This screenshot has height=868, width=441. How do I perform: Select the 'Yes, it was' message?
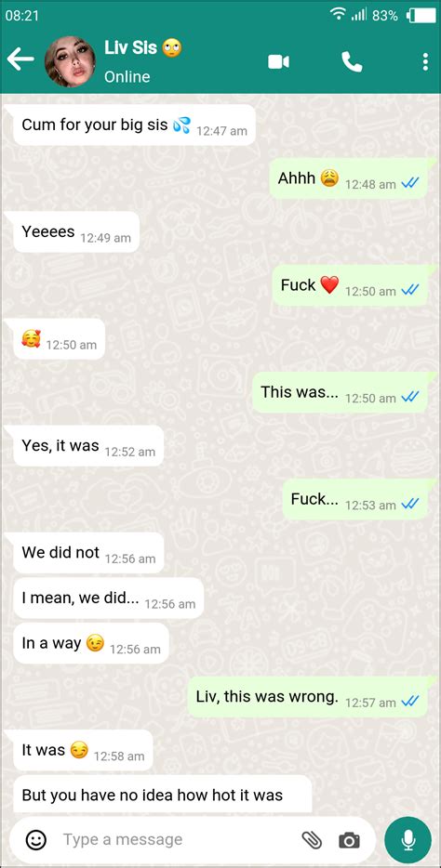click(88, 446)
